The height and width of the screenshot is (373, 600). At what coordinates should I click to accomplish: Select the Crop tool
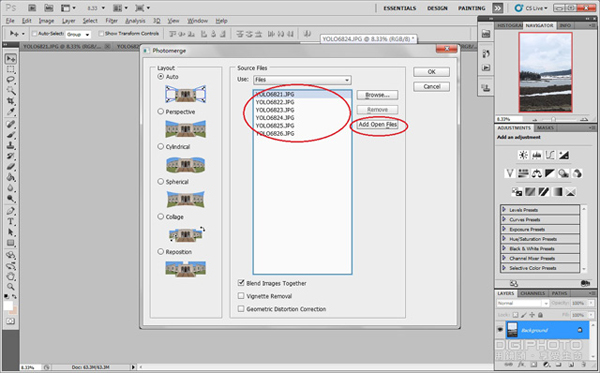[x=11, y=101]
